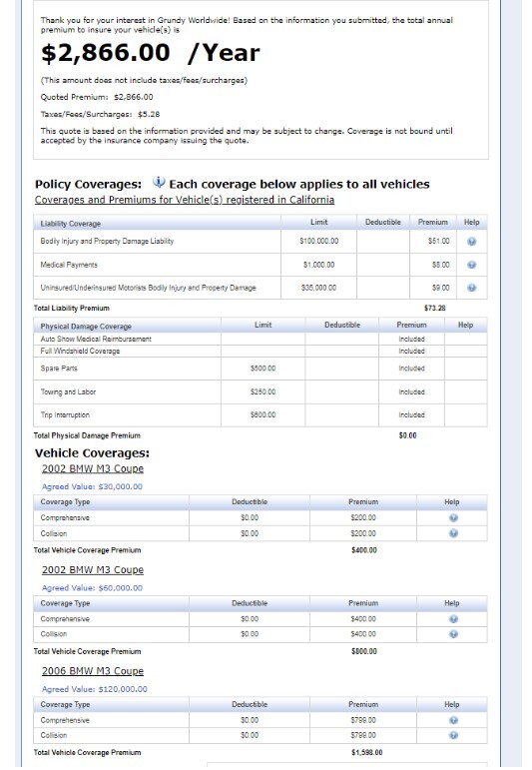532x770 pixels.
Task: Open help for $200.00 Comprehensive coverage
Action: coord(453,518)
